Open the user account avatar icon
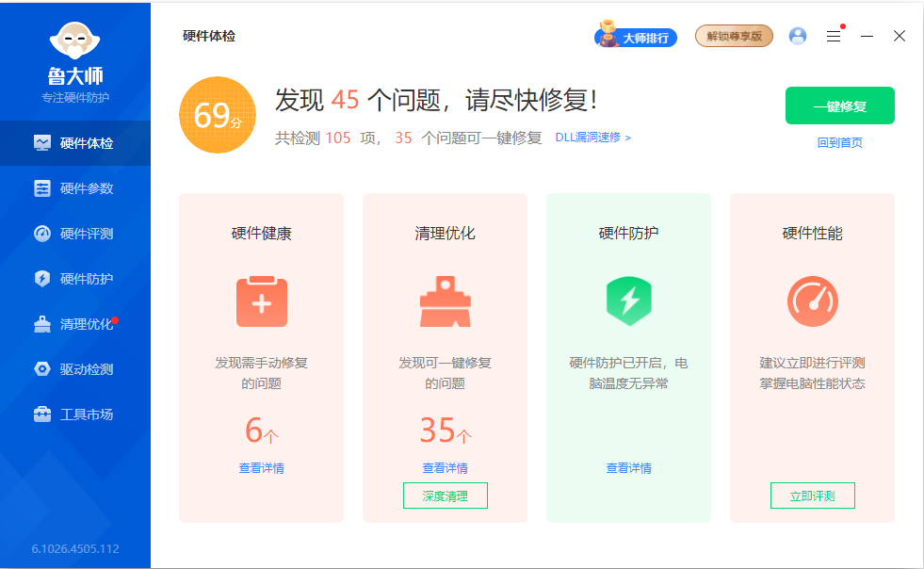This screenshot has width=924, height=569. click(x=798, y=36)
